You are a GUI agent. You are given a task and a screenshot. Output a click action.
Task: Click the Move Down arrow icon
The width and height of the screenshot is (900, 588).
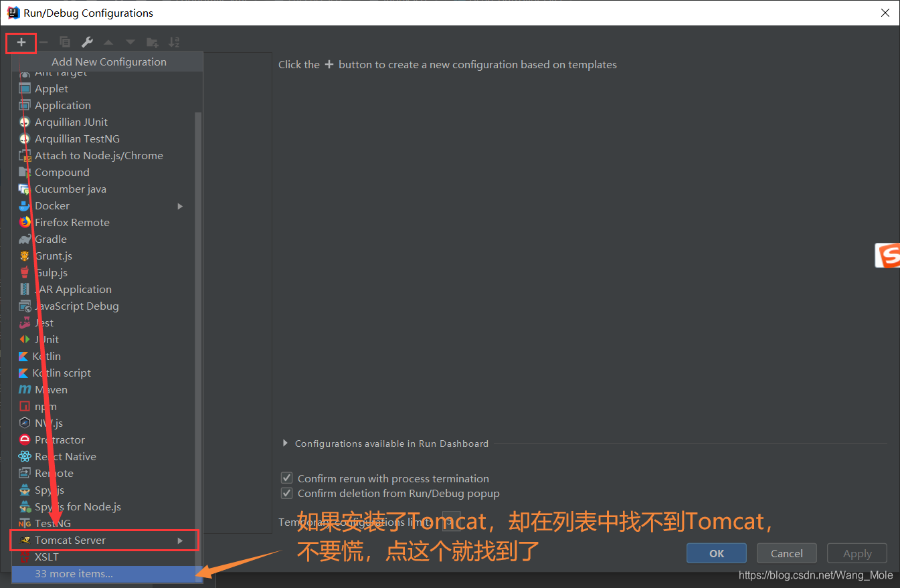[130, 42]
